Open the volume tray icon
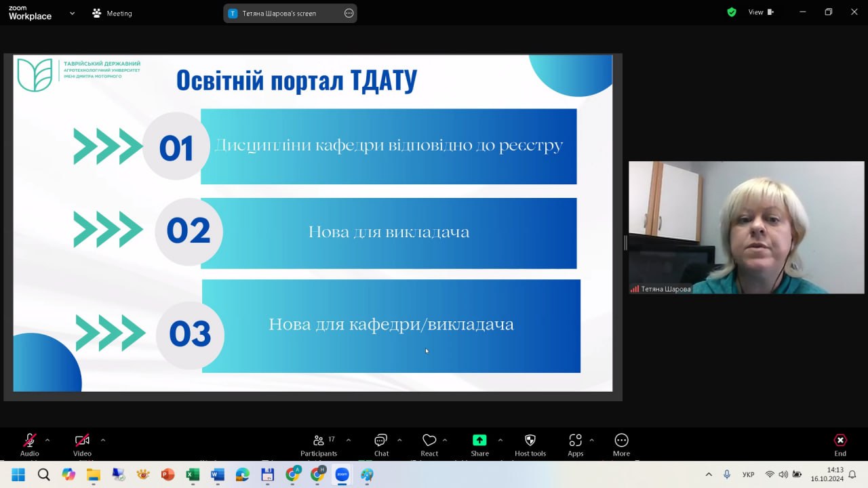868x488 pixels. 783,474
